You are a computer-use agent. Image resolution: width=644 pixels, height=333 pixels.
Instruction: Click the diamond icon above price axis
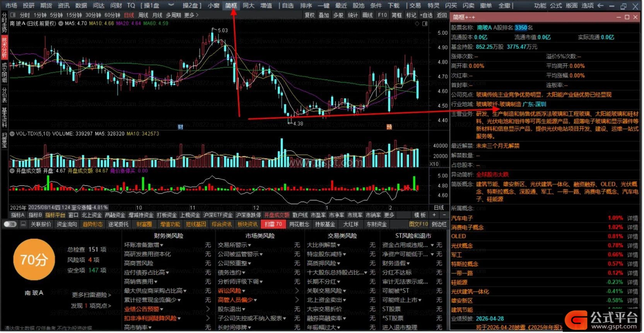(417, 24)
